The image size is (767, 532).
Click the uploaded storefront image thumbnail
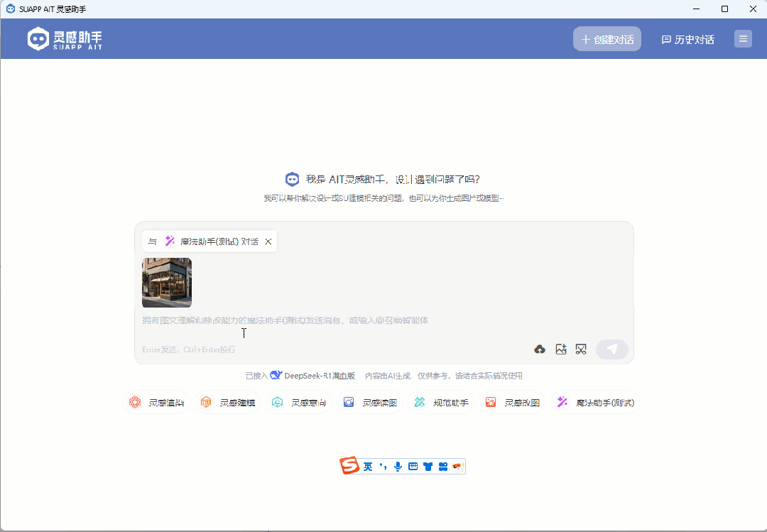[x=167, y=282]
